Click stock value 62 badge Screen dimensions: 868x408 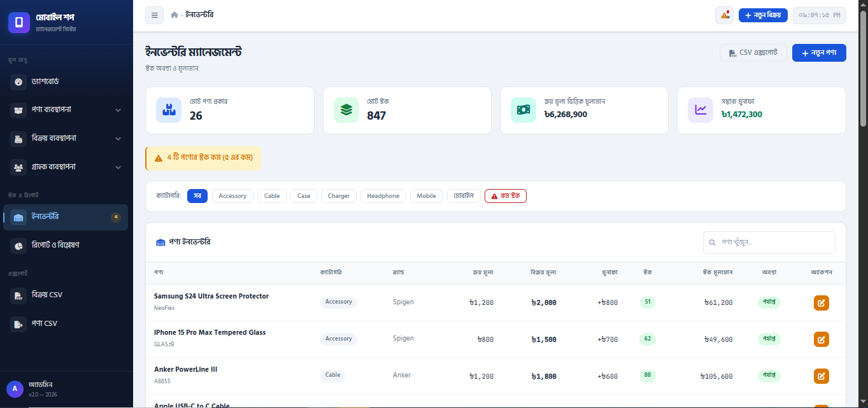[648, 339]
